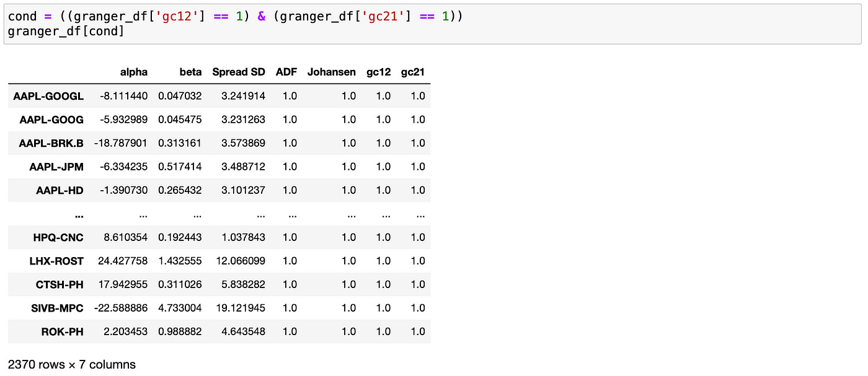Viewport: 868px width, 376px height.
Task: Click beta value 0.988882
Action: [180, 331]
